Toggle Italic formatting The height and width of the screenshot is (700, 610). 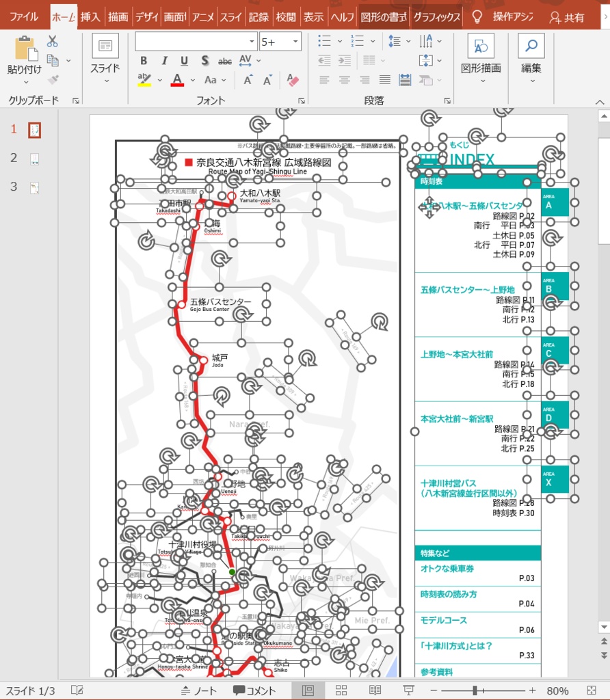coord(164,61)
